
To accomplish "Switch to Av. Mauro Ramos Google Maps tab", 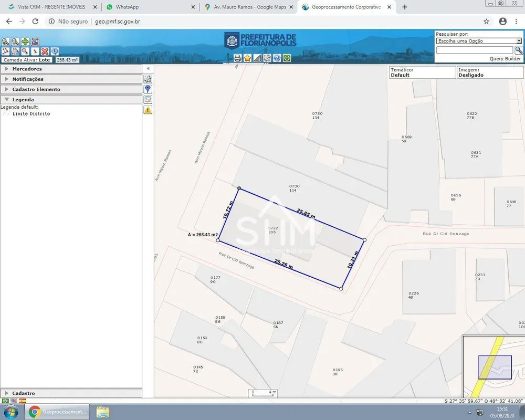I will pos(248,7).
